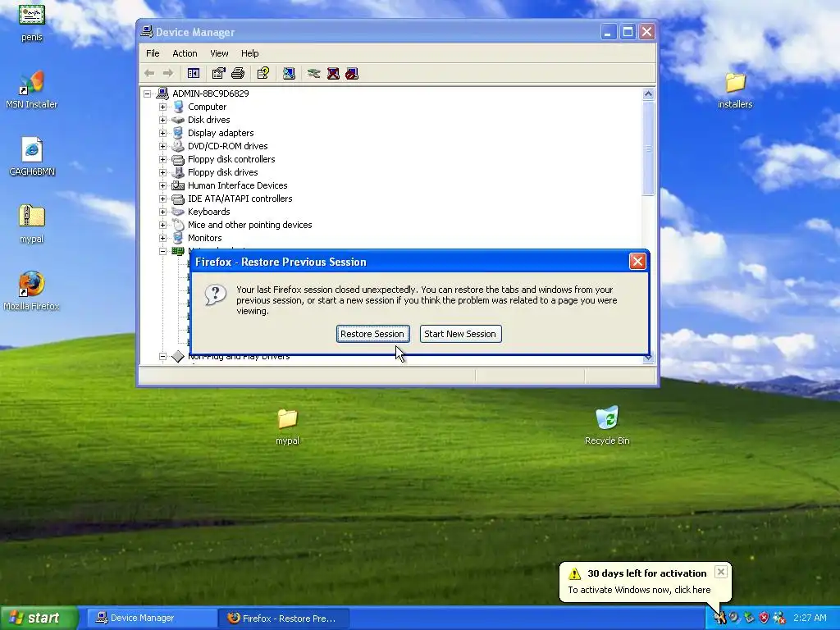Click the Back arrow in Device Manager toolbar

[149, 73]
